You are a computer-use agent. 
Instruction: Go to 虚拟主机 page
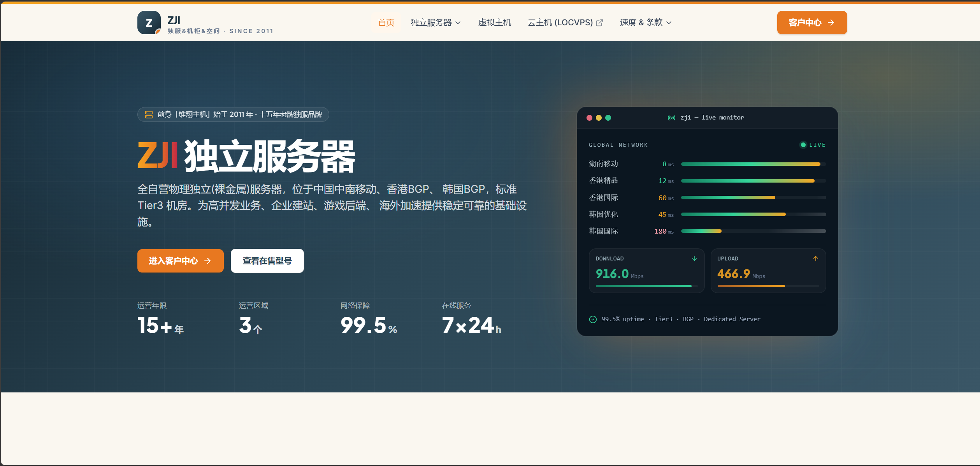click(494, 23)
